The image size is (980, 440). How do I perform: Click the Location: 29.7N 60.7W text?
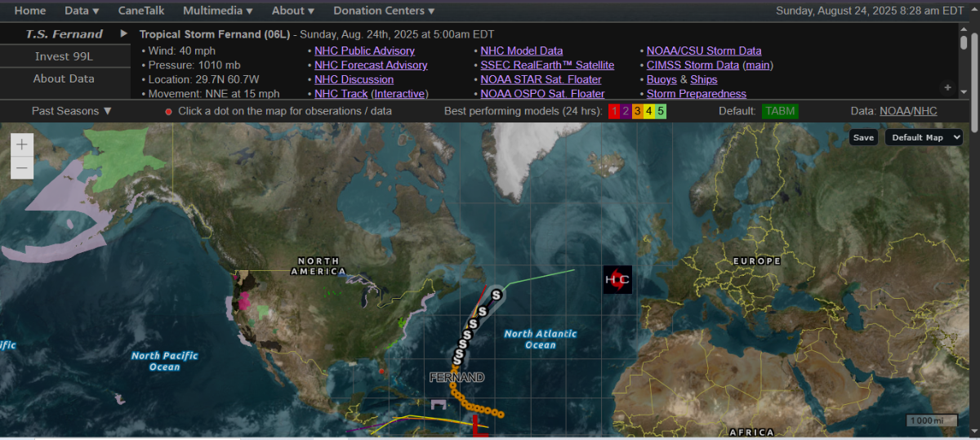pyautogui.click(x=203, y=79)
